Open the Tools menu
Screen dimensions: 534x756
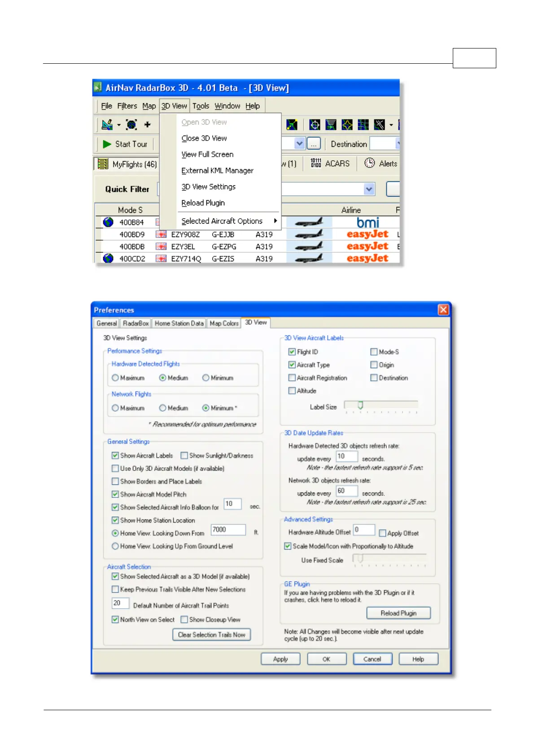tap(201, 106)
